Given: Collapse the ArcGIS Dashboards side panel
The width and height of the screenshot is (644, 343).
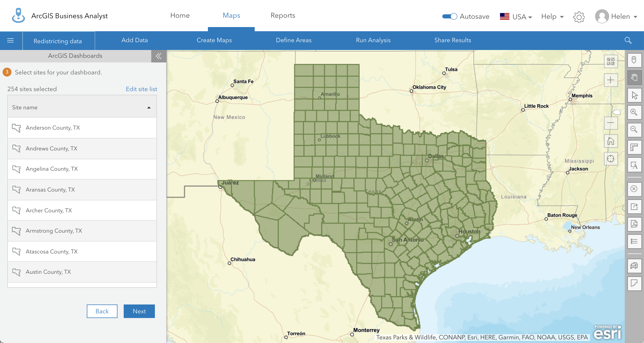Looking at the screenshot, I should [159, 56].
